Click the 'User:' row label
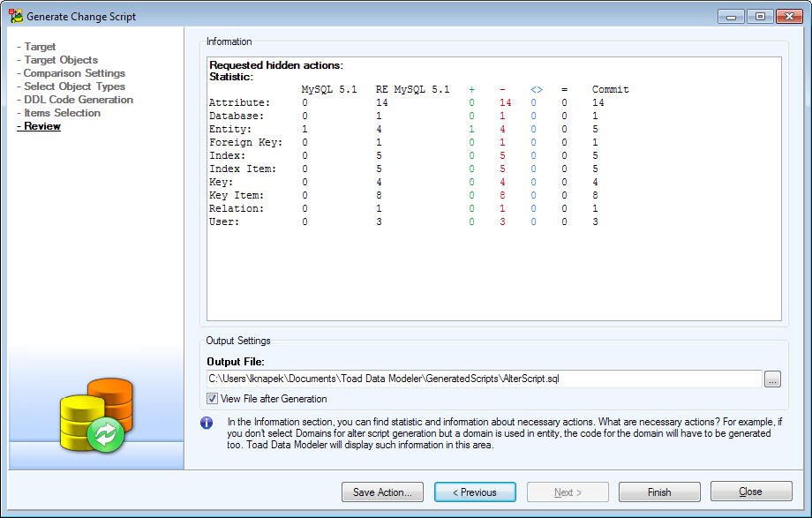The width and height of the screenshot is (812, 518). [223, 221]
